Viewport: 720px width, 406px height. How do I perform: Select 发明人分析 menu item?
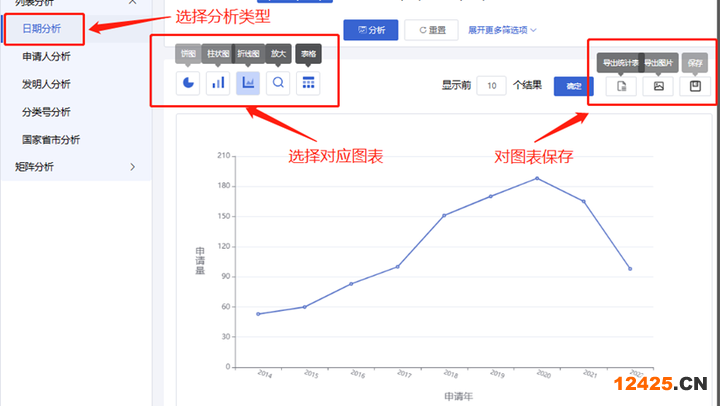(46, 84)
